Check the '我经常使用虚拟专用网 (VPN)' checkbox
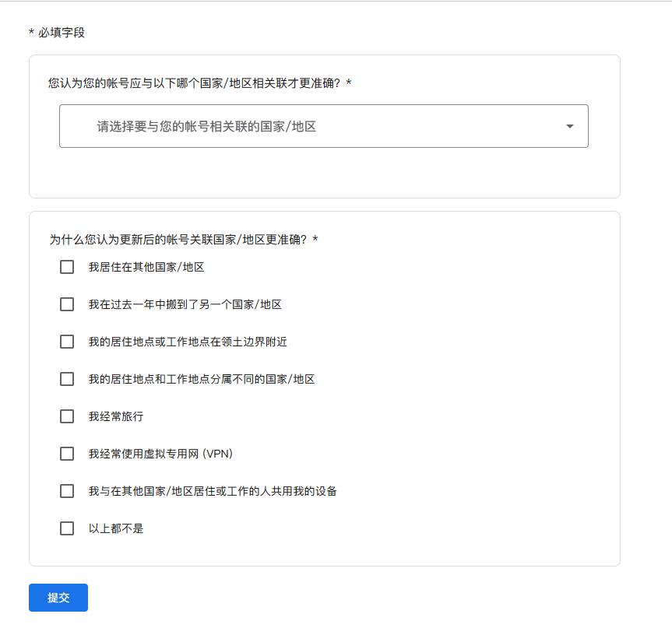Screen dimensions: 672x635 click(67, 454)
